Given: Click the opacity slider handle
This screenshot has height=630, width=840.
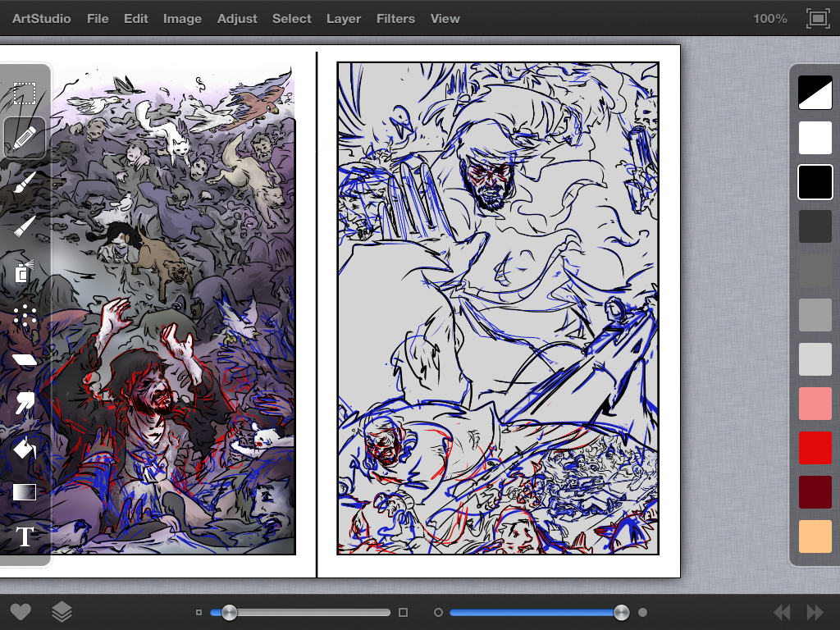Looking at the screenshot, I should click(x=622, y=612).
